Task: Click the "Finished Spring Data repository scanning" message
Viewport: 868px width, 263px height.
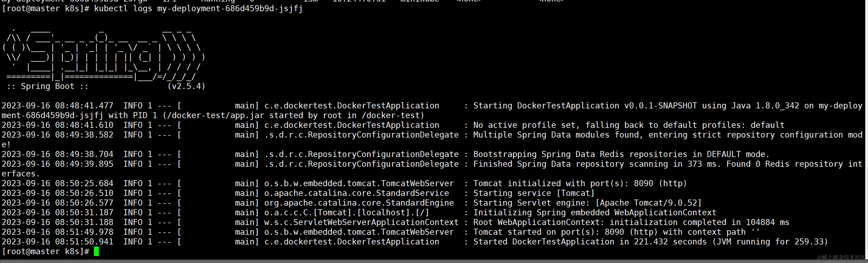Action: 570,164
